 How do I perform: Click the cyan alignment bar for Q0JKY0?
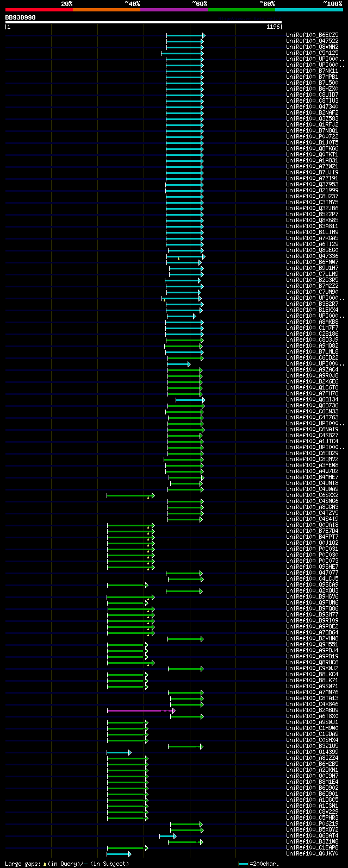[119, 854]
